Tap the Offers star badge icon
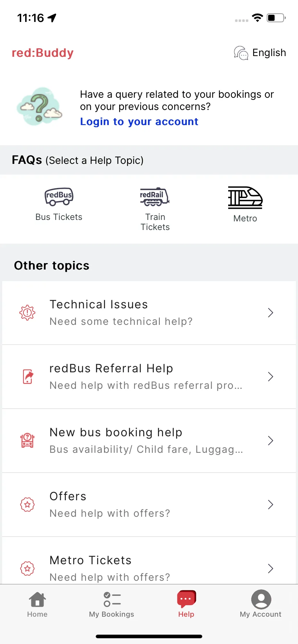This screenshot has height=644, width=298. (x=27, y=505)
